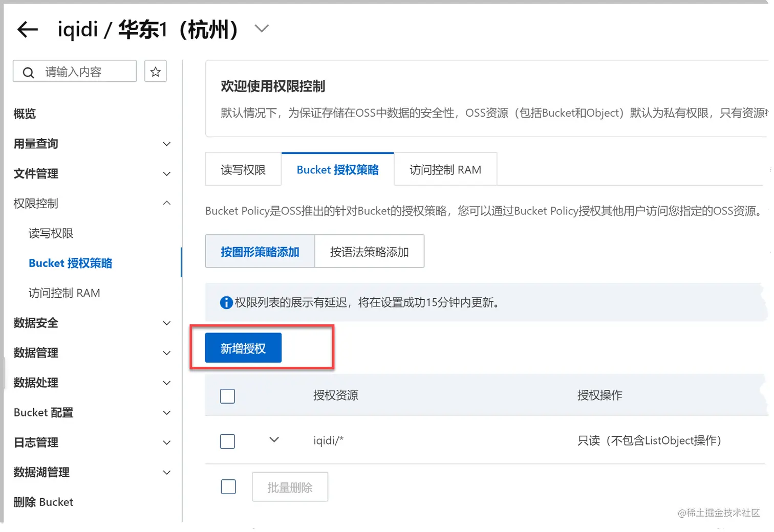Expand the 用量查询 menu chevron
774x532 pixels.
pos(166,144)
